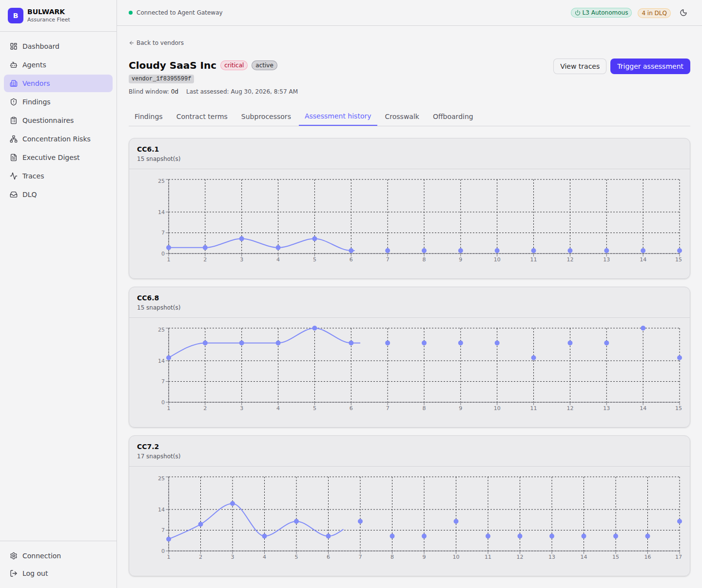The image size is (702, 588).
Task: Open Executive Digest in the sidebar
Action: [x=58, y=157]
